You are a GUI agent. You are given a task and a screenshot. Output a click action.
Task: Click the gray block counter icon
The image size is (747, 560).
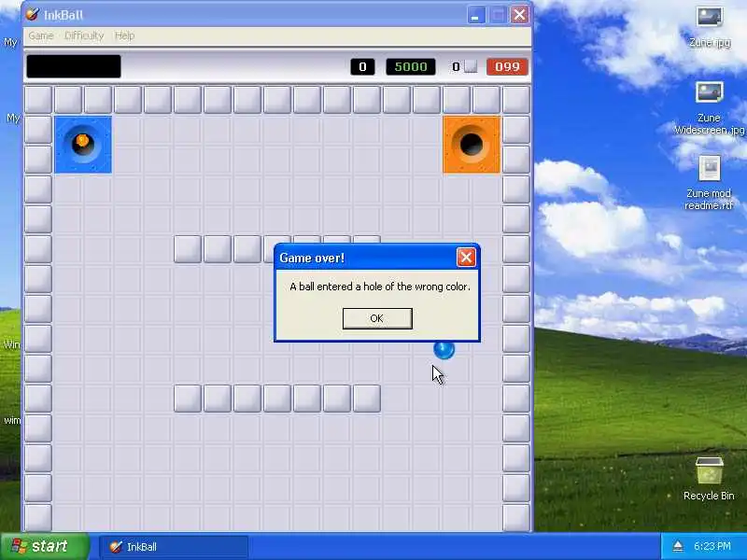tap(471, 66)
